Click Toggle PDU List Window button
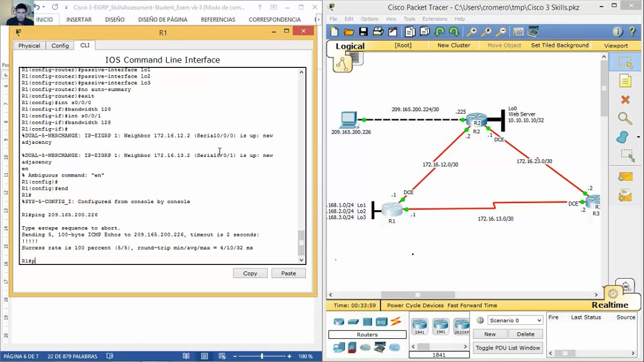644x362 pixels. [x=508, y=347]
